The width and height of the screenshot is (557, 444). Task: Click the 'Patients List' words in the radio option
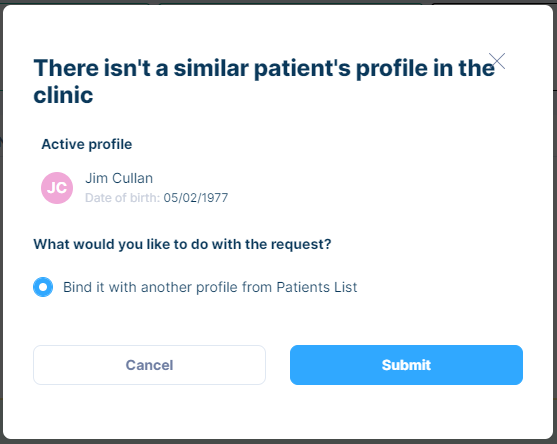pyautogui.click(x=317, y=287)
